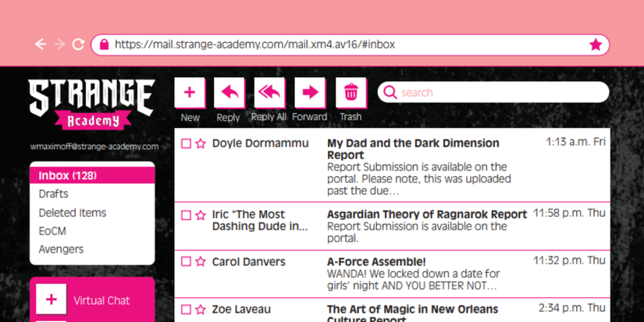Tick the Carol Danvers email checkbox

point(186,262)
